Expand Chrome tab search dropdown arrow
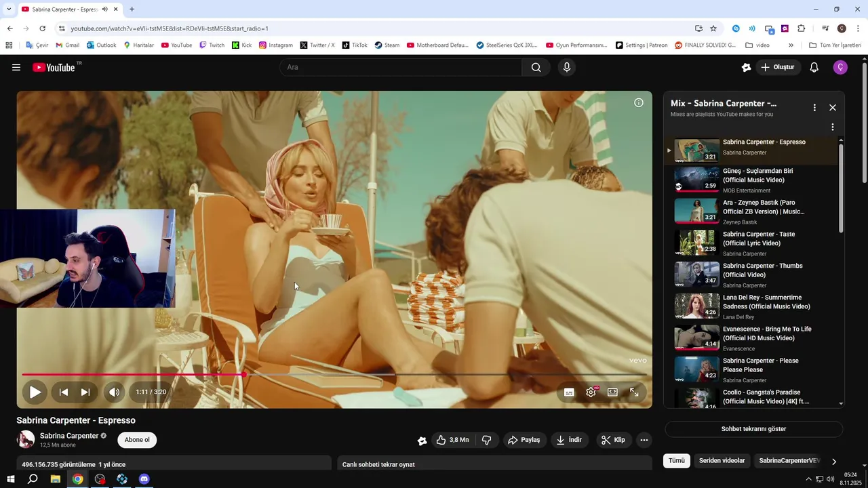868x488 pixels. 9,9
